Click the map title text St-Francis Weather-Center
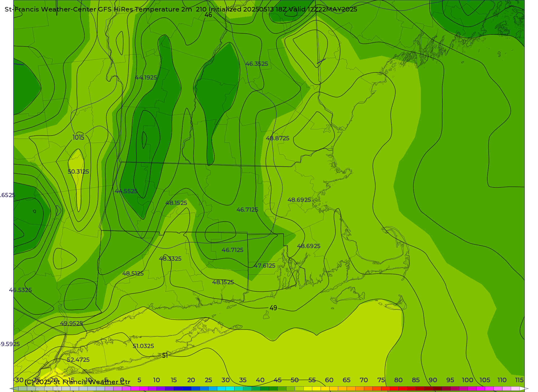Image resolution: width=538 pixels, height=392 pixels. coord(50,9)
